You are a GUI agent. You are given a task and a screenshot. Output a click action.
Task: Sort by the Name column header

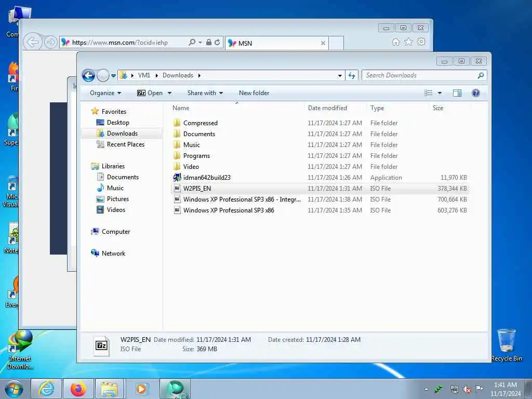(181, 108)
